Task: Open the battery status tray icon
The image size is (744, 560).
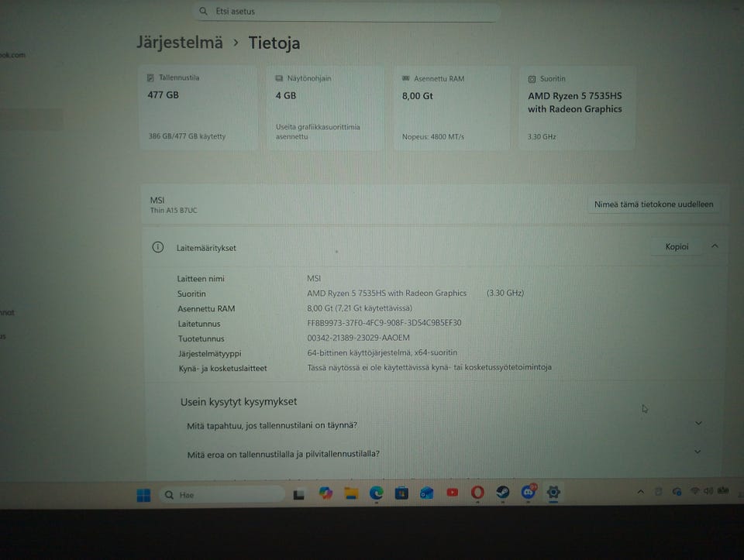Action: tap(722, 490)
